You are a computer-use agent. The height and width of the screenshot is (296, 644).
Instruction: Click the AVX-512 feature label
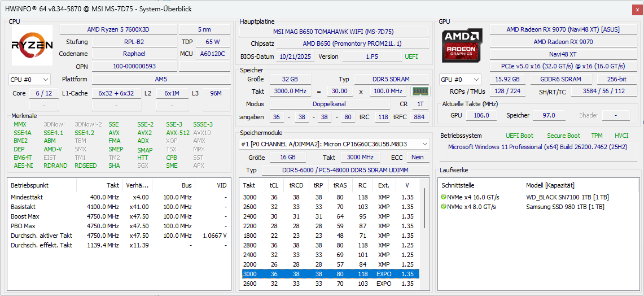178,133
